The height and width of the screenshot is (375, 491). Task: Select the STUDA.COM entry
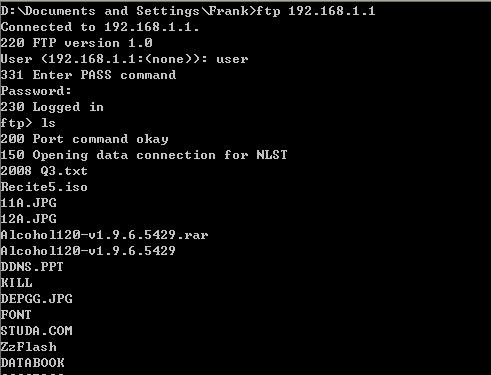click(37, 331)
